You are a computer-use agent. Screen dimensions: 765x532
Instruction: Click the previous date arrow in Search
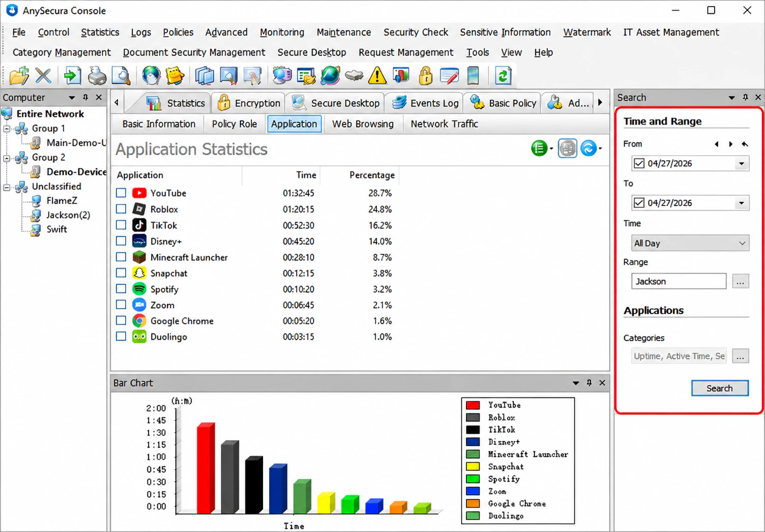(x=717, y=144)
